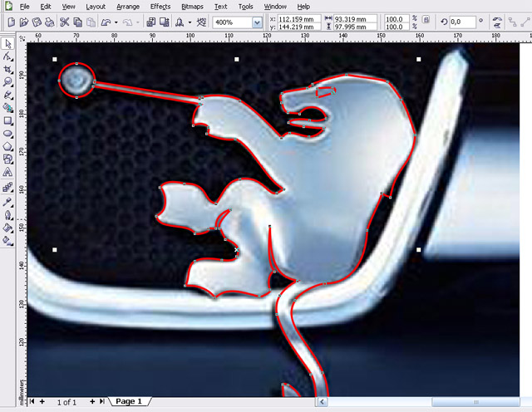This screenshot has width=532, height=412.
Task: Select the Text tool in toolbox
Action: click(x=7, y=172)
